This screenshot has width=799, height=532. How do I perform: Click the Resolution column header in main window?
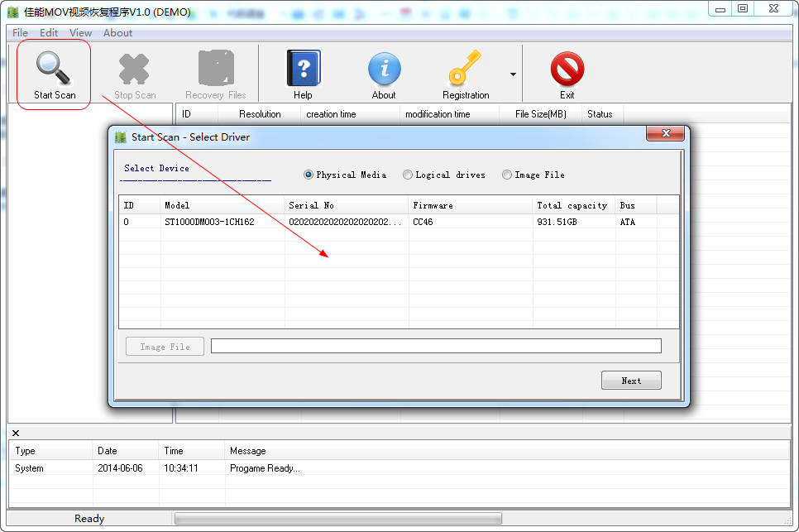tap(260, 114)
